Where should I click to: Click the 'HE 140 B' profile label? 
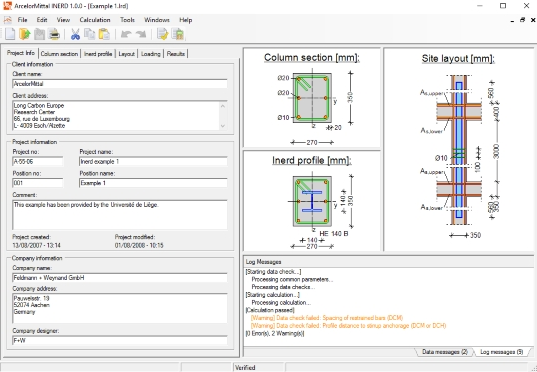[x=334, y=234]
